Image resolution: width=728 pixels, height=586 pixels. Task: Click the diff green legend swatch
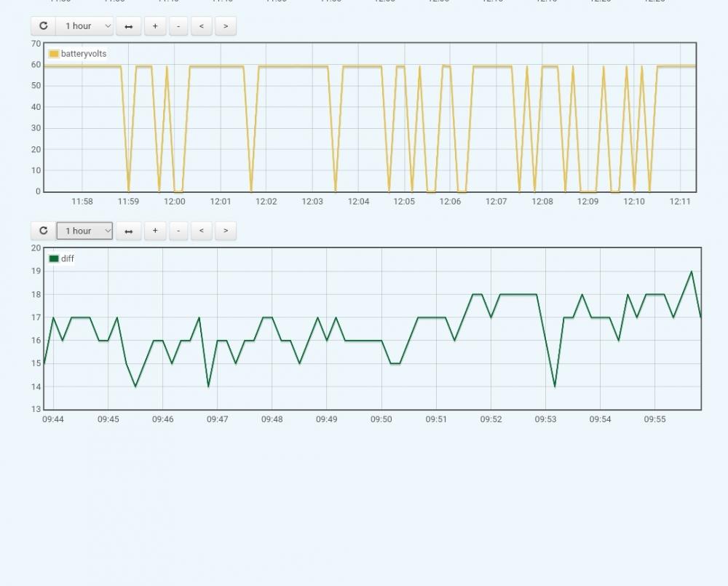point(54,258)
